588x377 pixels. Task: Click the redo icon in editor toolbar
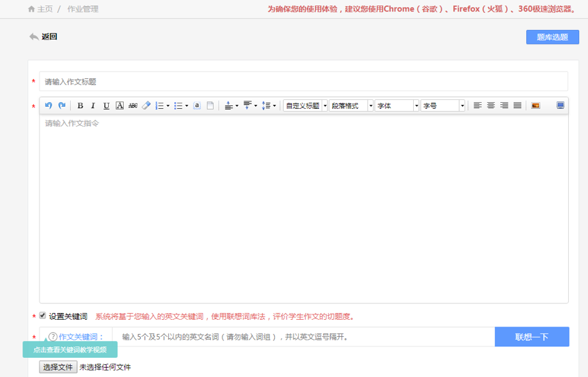[x=61, y=105]
